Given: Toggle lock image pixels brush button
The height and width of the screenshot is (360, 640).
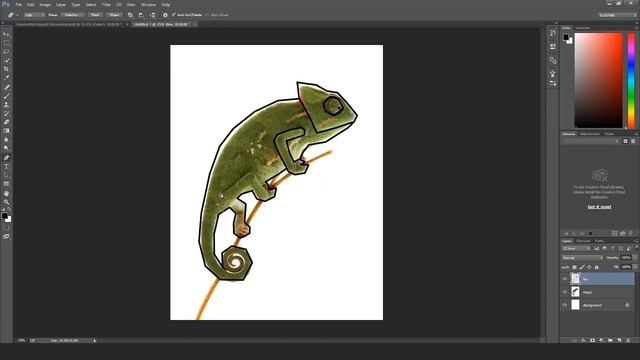Looking at the screenshot, I should 582,267.
